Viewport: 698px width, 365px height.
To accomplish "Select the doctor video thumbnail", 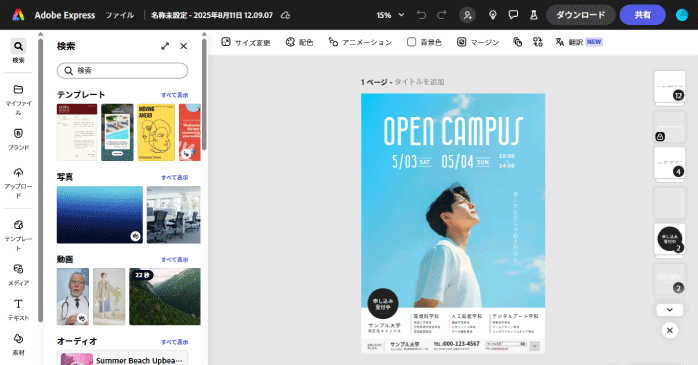I will 73,296.
